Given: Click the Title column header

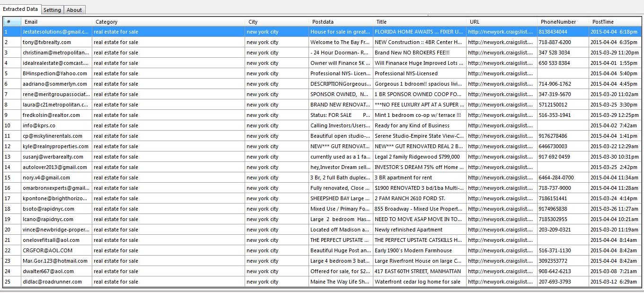Looking at the screenshot, I should 420,22.
